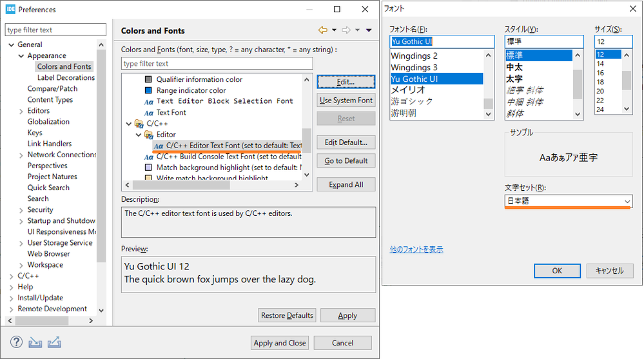Screen dimensions: 644x359
Task: Select Text Editor Block Selection Font icon
Action: click(149, 101)
